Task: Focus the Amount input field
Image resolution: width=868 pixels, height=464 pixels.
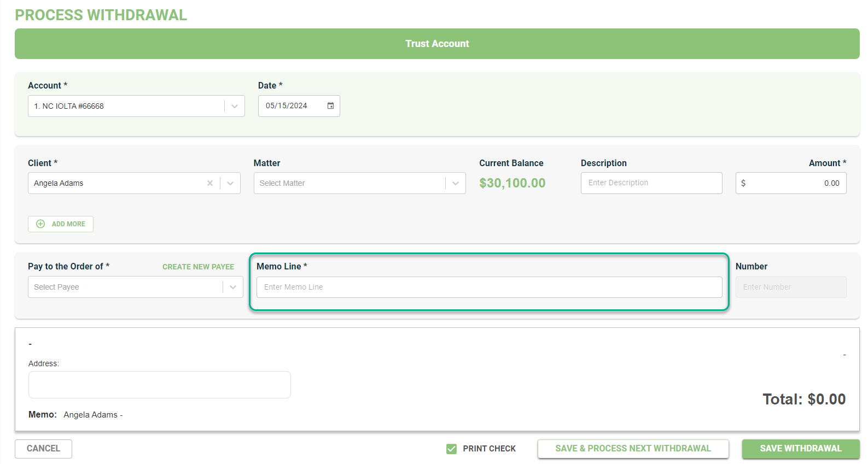Action: tap(791, 183)
